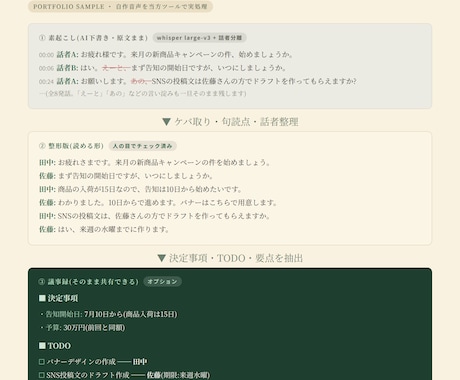Click '予算: 30万円(前回と同額)'
Screen dimensions: 460x380
[85, 328]
